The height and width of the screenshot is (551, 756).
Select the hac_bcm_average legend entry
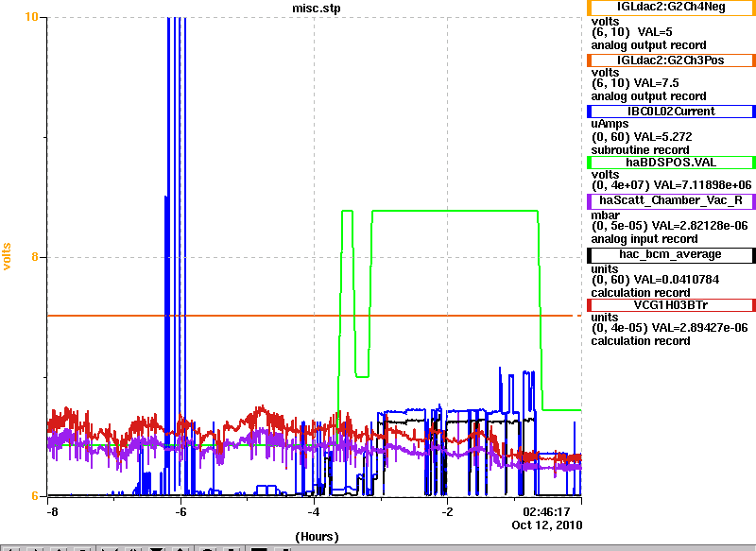pos(671,255)
